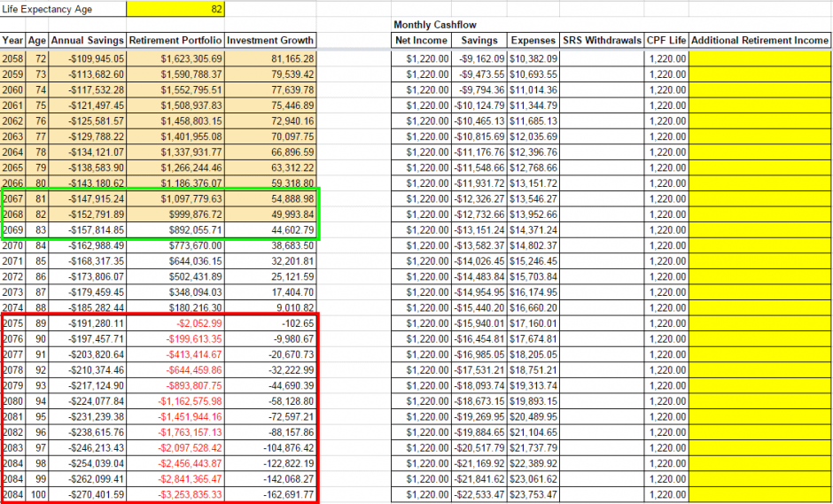Screen dimensions: 833x504
Task: Click the SRS Withdrawals column header
Action: (602, 41)
